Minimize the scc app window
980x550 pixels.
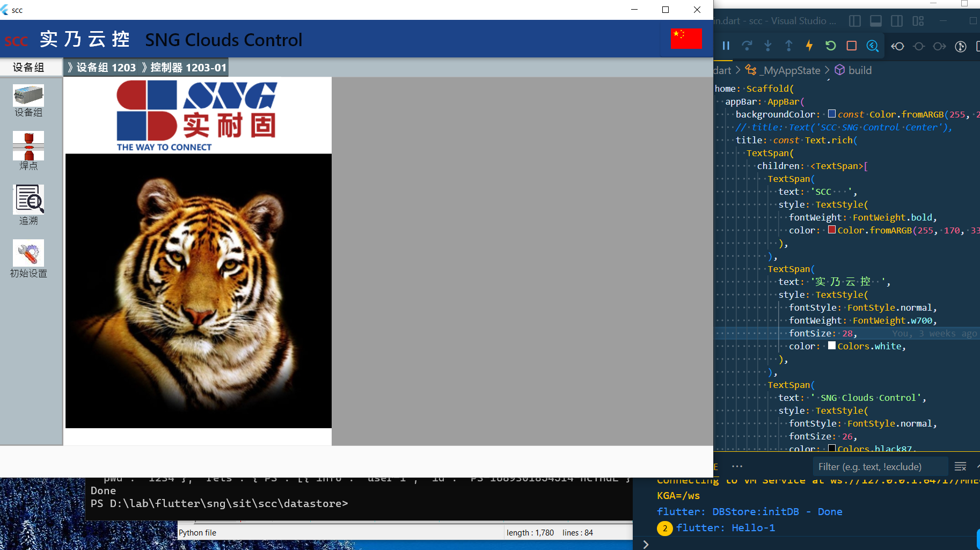click(x=634, y=10)
